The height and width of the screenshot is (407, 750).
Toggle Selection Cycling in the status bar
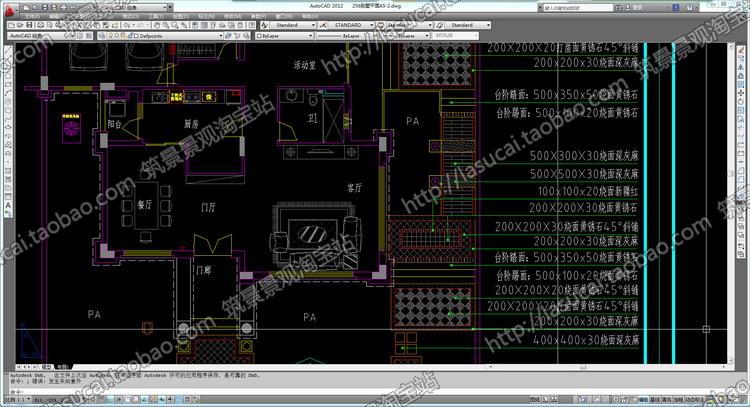coord(196,399)
